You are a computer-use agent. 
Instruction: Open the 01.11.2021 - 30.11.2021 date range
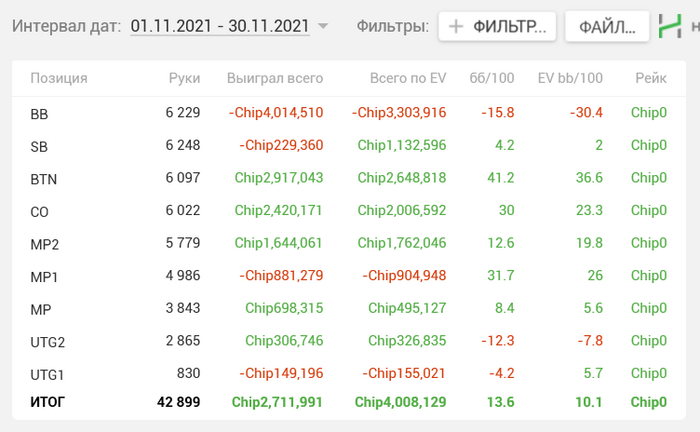click(x=220, y=26)
